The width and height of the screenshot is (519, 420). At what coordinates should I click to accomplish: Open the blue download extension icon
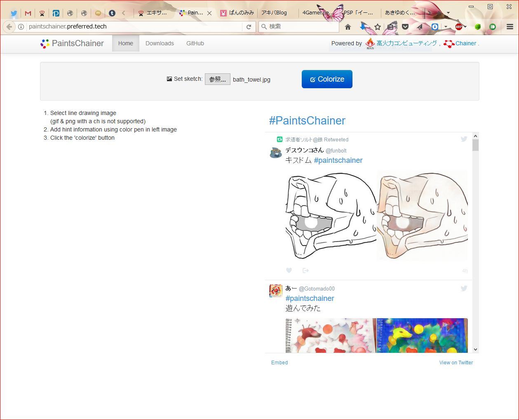434,27
